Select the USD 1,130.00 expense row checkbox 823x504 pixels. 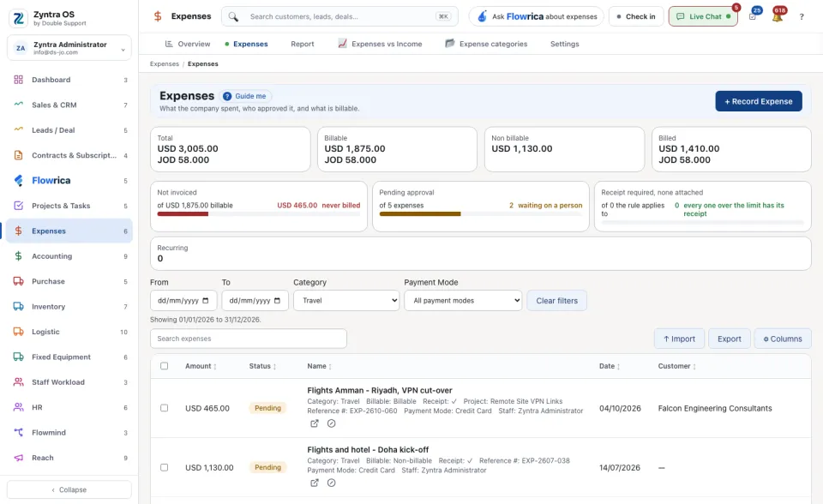point(165,467)
